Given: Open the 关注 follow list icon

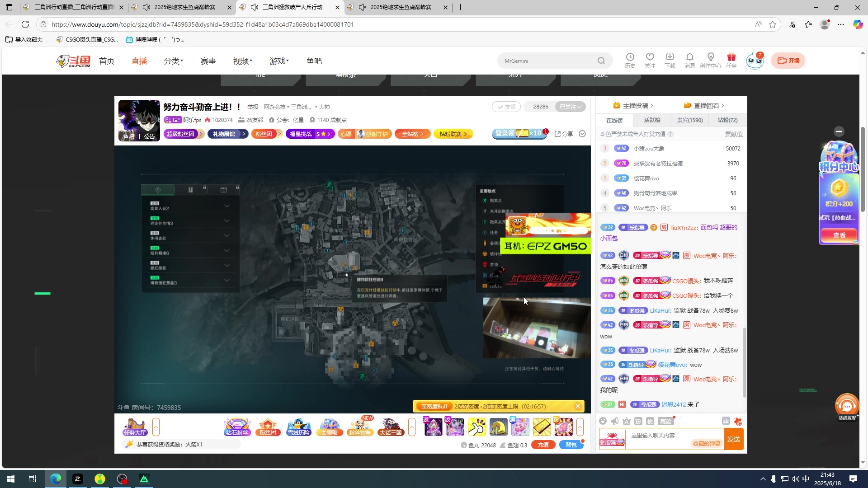Looking at the screenshot, I should [650, 60].
